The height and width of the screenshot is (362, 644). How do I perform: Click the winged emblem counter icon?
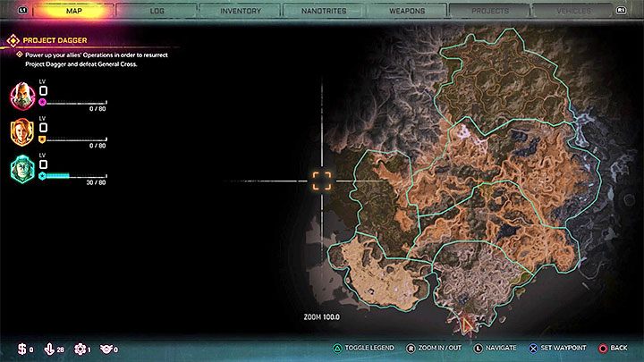[106, 349]
